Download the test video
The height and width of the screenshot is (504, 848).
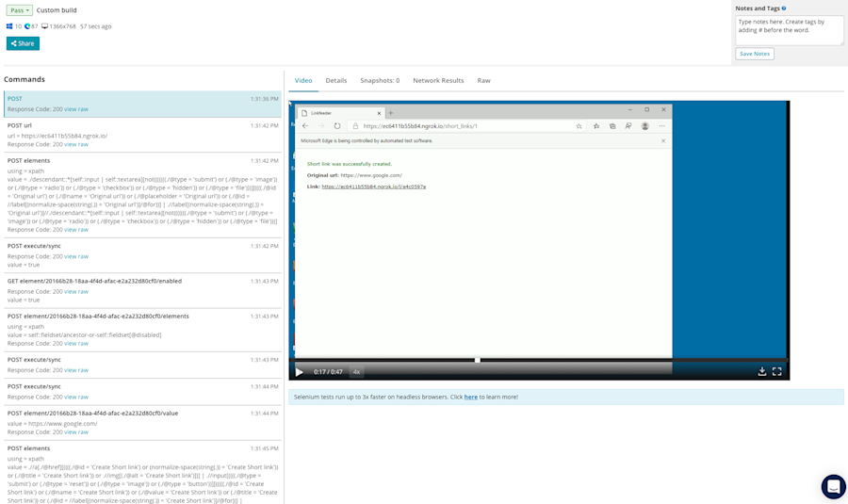762,371
